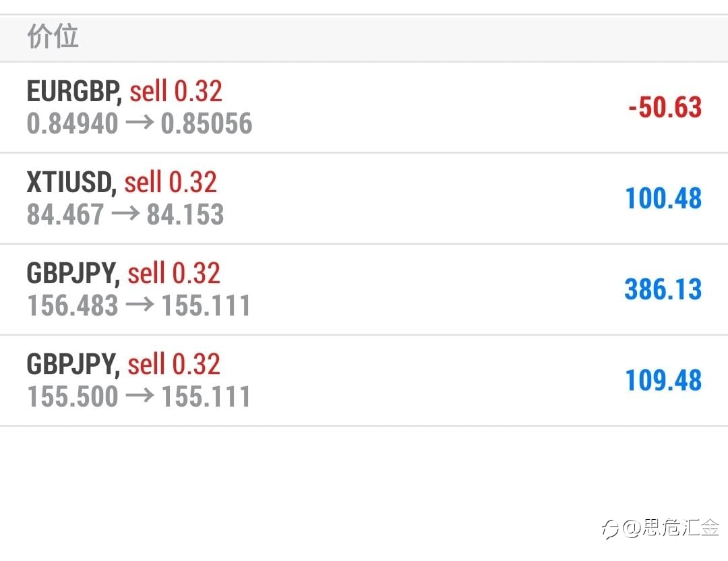Screen dimensions: 728x561
Task: Click the arrow after price 155.500
Action: (x=140, y=396)
